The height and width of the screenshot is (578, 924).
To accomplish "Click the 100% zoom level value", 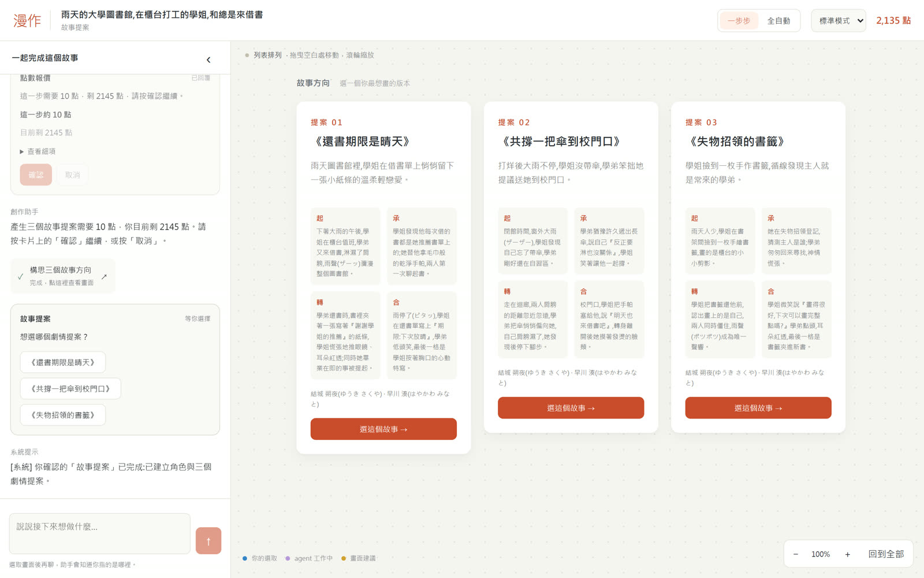I will click(x=821, y=554).
